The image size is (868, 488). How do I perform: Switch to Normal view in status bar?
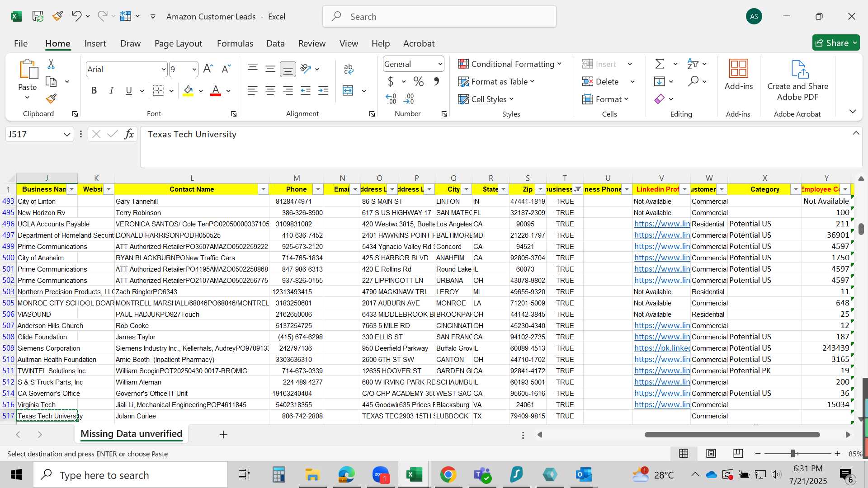[684, 453]
